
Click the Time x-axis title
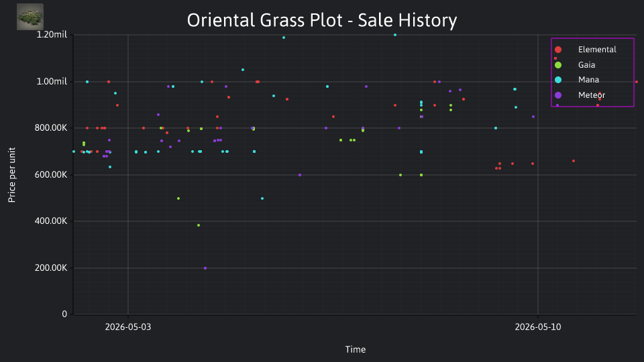tap(356, 349)
